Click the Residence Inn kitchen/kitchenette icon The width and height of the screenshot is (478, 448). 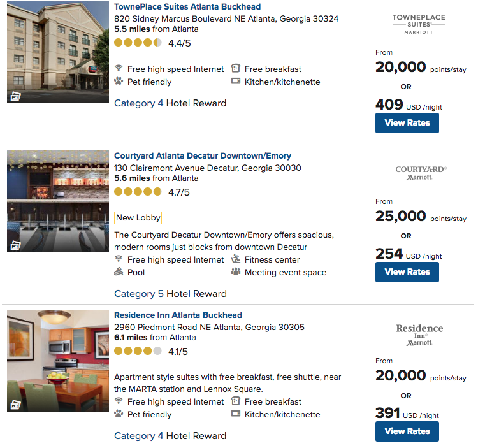pyautogui.click(x=236, y=414)
